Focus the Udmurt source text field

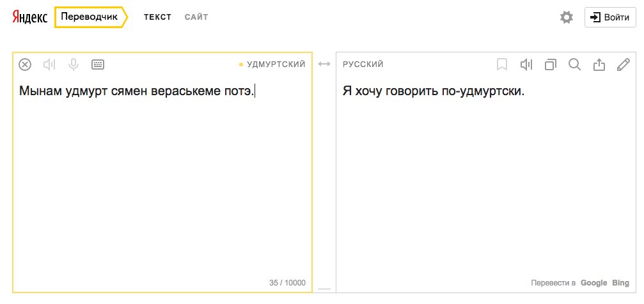162,172
